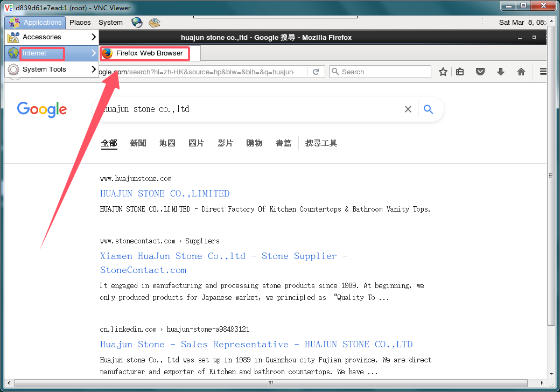The width and height of the screenshot is (560, 392).
Task: Click the Google logo
Action: (x=42, y=109)
